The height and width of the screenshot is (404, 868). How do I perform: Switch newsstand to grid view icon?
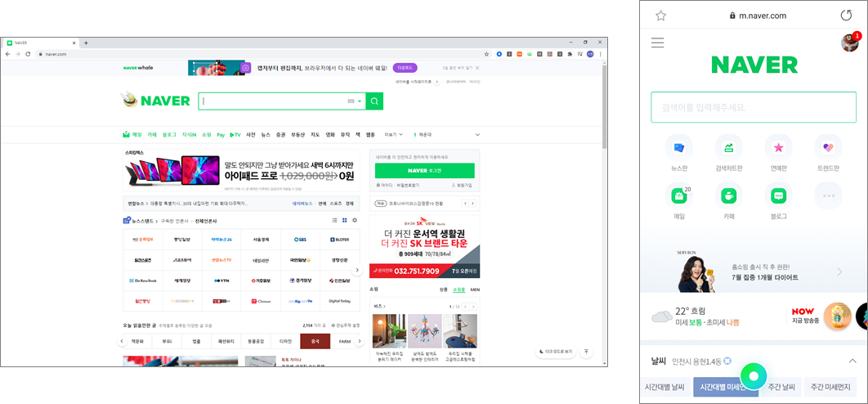(x=344, y=221)
